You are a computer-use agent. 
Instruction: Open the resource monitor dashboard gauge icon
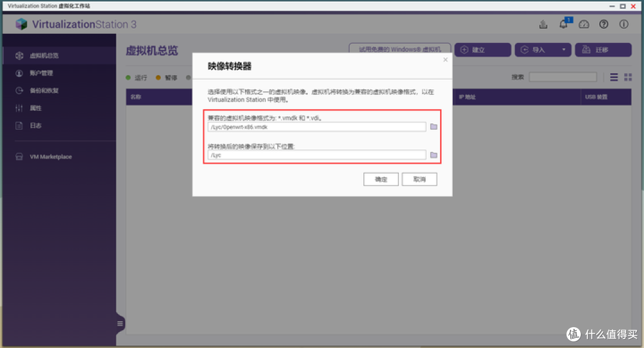click(x=584, y=24)
